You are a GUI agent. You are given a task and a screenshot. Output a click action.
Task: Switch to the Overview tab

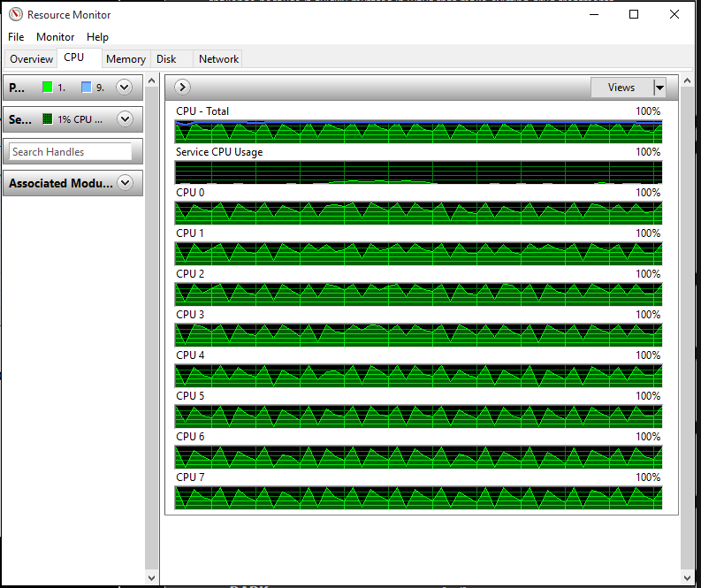click(31, 59)
